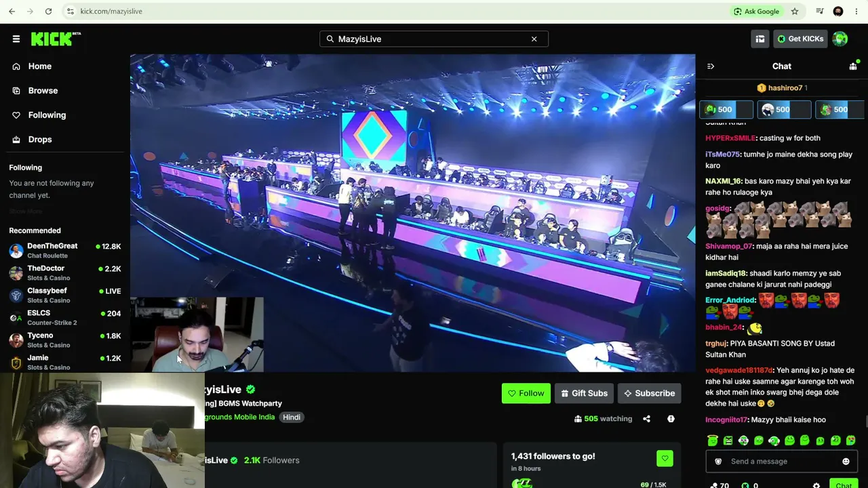The height and width of the screenshot is (488, 868).
Task: Click the NAXMI_16 username in chat
Action: pyautogui.click(x=723, y=182)
